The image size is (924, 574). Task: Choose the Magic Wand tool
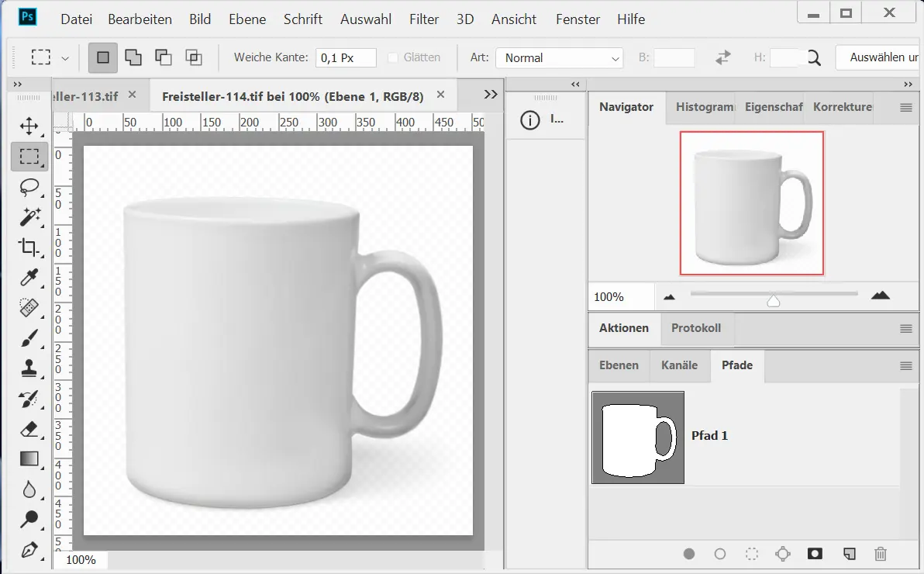29,217
